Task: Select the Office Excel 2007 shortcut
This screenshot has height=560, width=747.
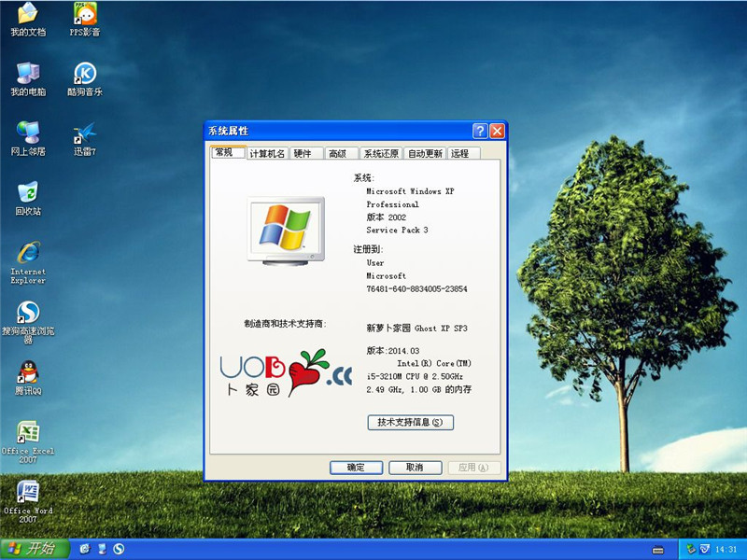Action: (x=28, y=441)
